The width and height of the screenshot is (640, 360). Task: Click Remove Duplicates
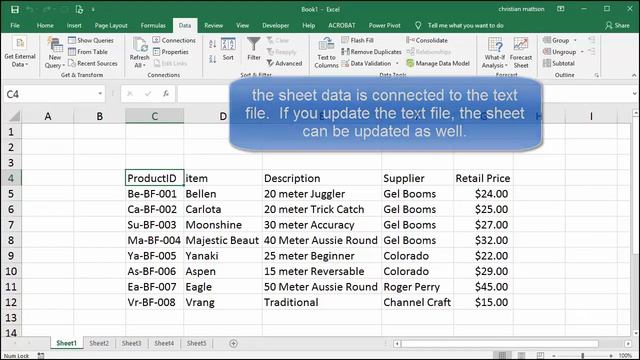coord(371,52)
